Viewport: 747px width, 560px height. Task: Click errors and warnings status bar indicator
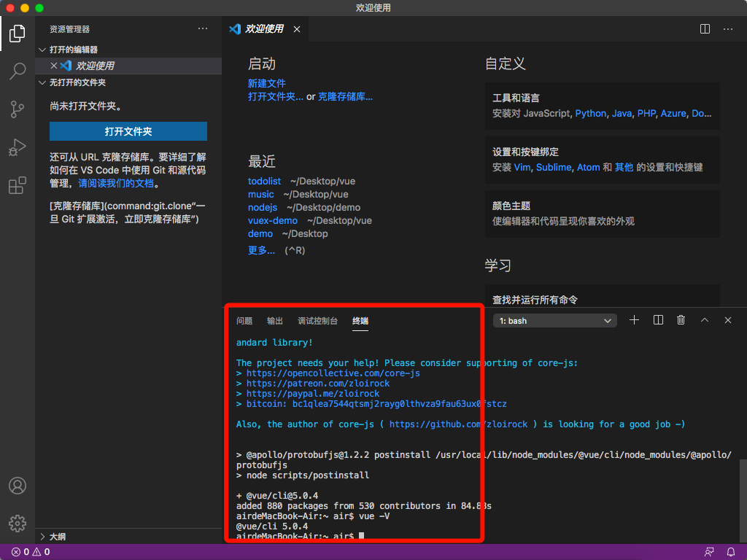coord(31,552)
